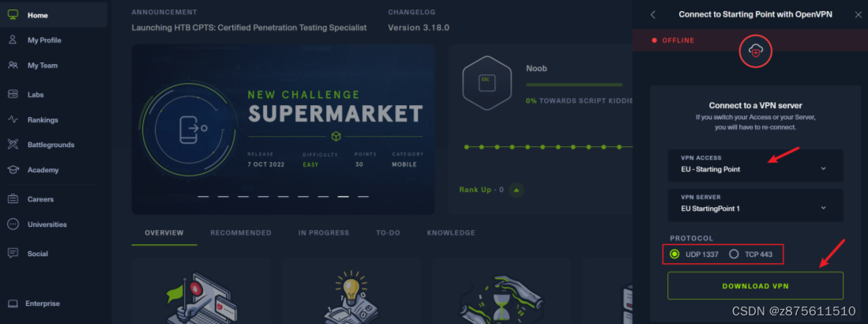
Task: Click the flag and laptop card illustration
Action: (x=201, y=297)
